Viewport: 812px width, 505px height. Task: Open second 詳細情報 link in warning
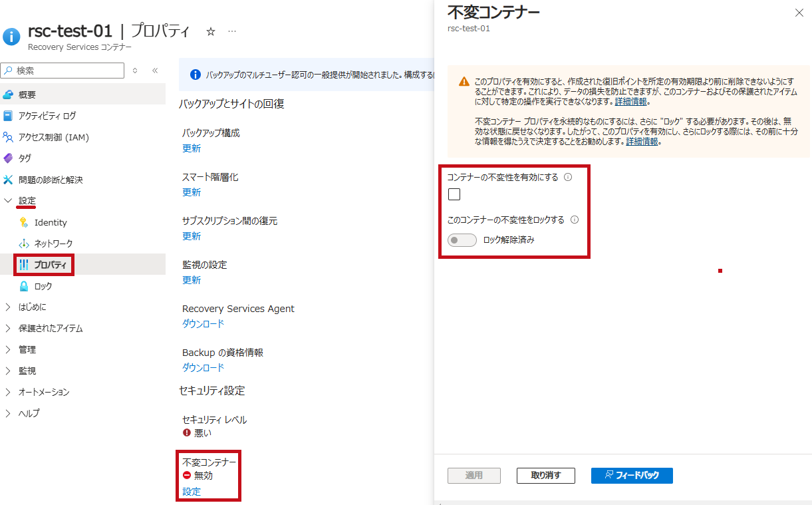tap(642, 142)
